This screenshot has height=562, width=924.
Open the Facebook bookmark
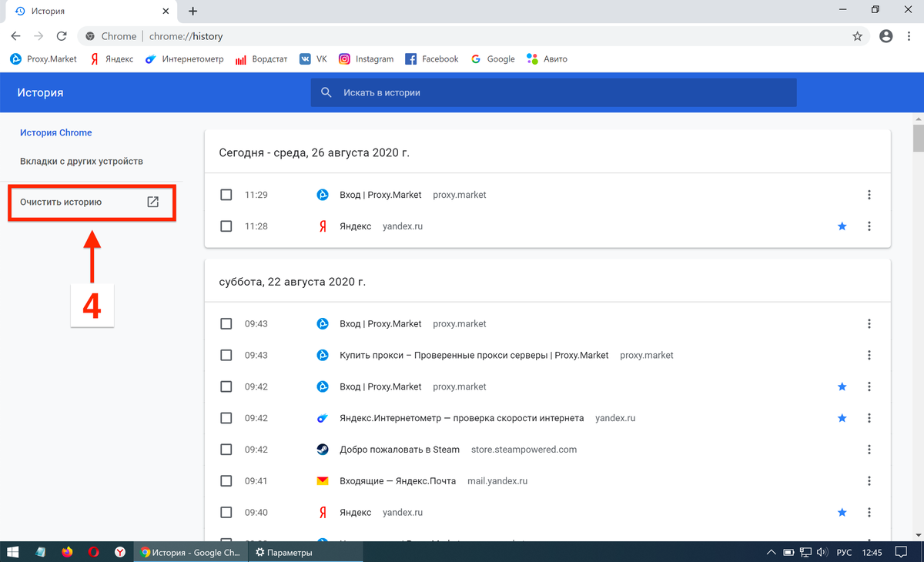(x=432, y=59)
